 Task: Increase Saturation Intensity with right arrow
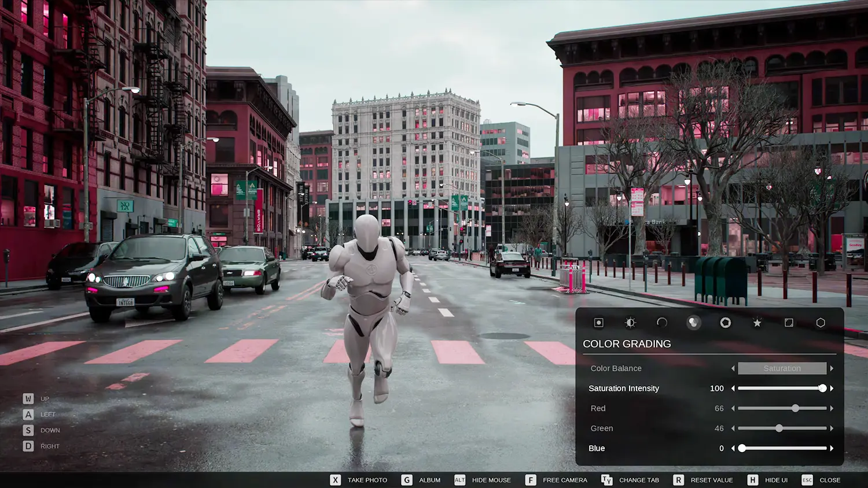832,389
